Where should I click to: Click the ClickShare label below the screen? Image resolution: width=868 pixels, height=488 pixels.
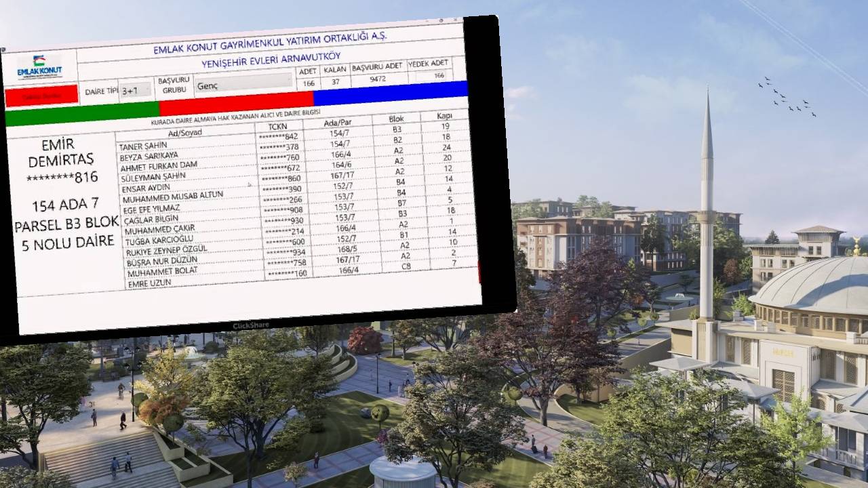coord(251,326)
